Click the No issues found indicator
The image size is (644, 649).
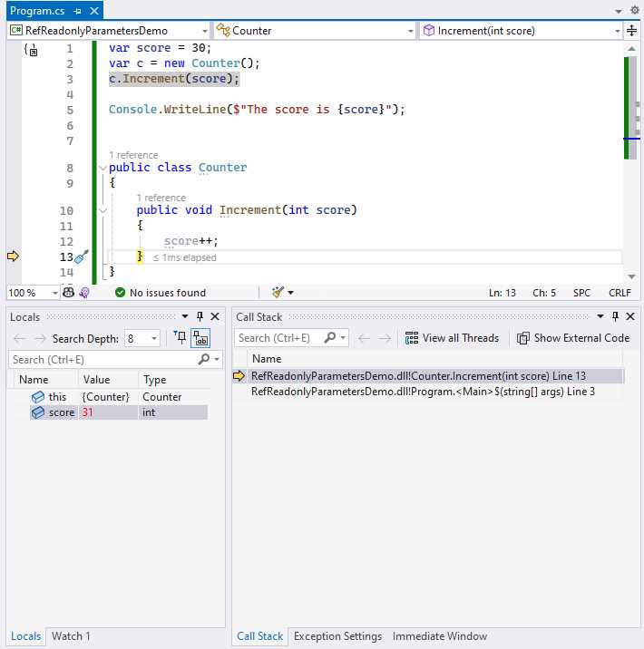pos(161,293)
